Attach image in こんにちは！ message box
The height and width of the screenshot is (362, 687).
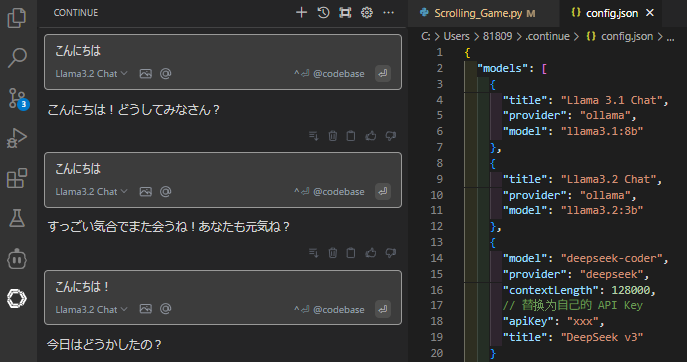[x=145, y=309]
